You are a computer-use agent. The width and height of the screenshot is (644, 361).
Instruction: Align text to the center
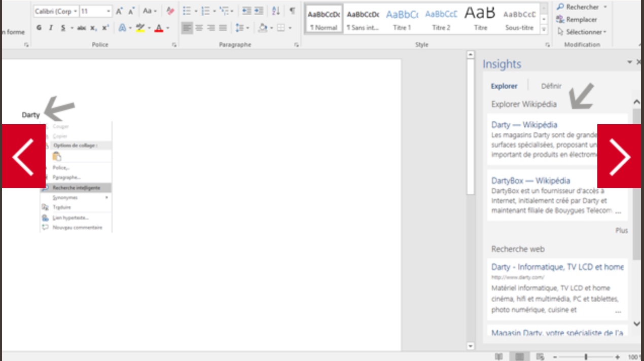click(199, 28)
